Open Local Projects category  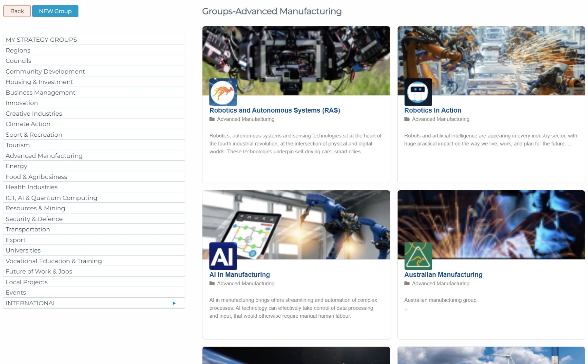[x=94, y=282]
